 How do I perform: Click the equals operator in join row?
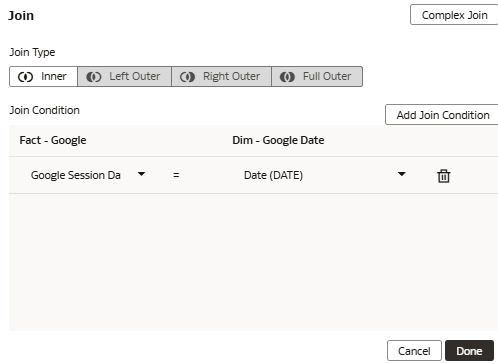click(176, 175)
